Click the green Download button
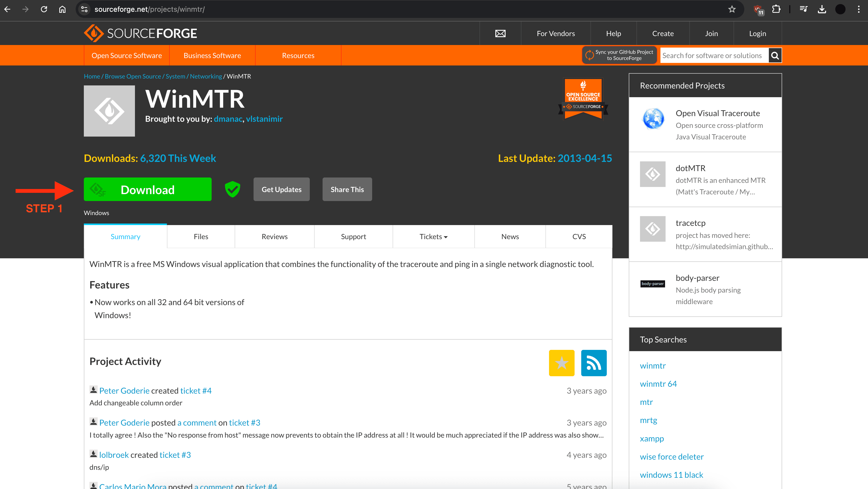The height and width of the screenshot is (489, 868). coord(147,189)
